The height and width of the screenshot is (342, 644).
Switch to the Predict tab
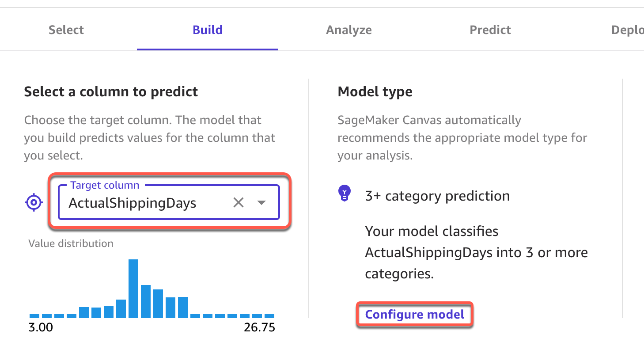490,30
